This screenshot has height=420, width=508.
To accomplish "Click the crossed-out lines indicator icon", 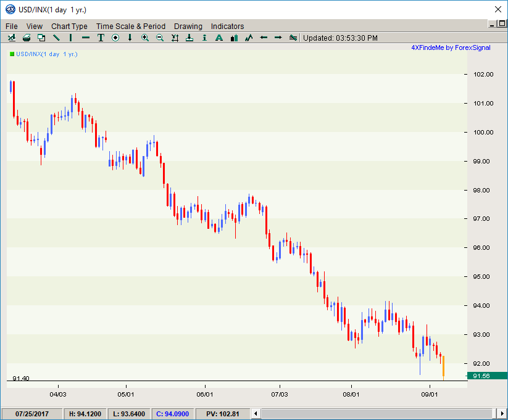I will pos(293,38).
